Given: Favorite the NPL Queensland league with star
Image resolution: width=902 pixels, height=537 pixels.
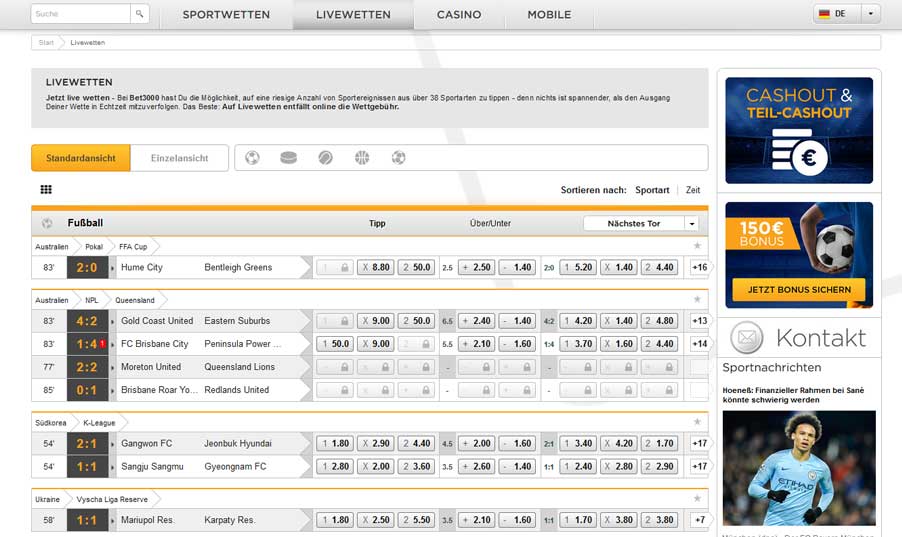Looking at the screenshot, I should pos(697,299).
